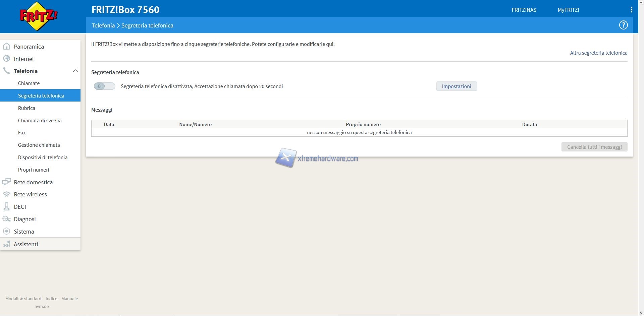
Task: Click the Sistema icon in sidebar
Action: click(x=6, y=232)
